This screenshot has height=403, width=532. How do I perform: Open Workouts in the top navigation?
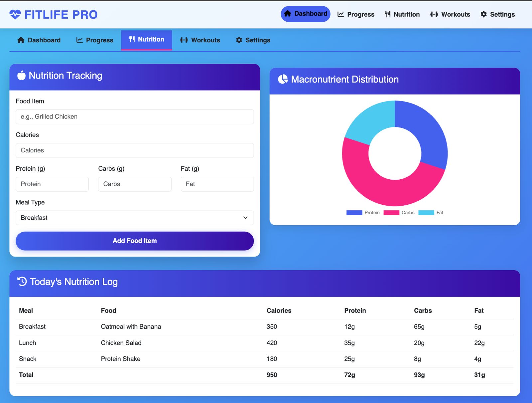click(x=450, y=14)
